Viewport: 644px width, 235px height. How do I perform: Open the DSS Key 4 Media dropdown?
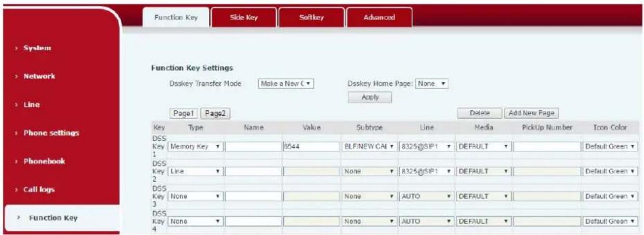(483, 220)
